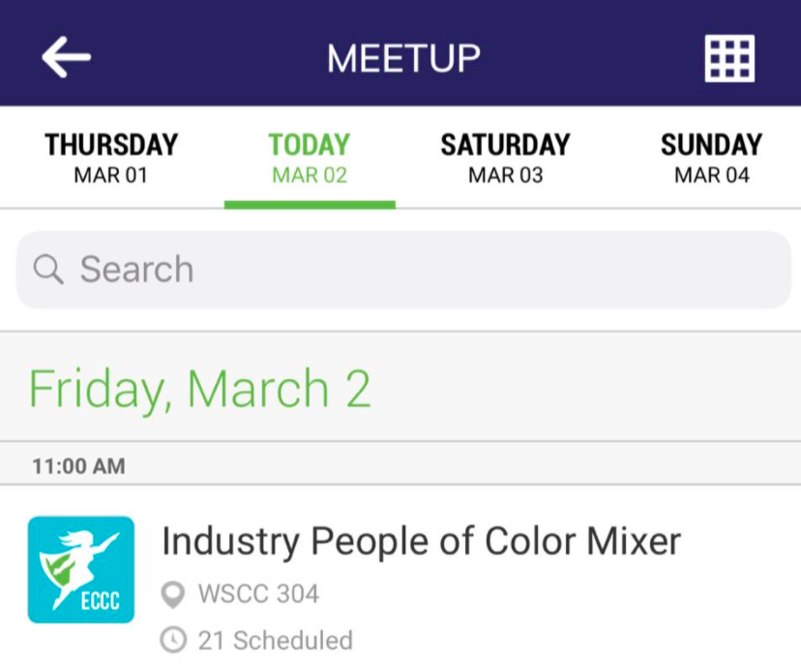Tap the 21 Scheduled label
801x672 pixels.
tap(275, 639)
